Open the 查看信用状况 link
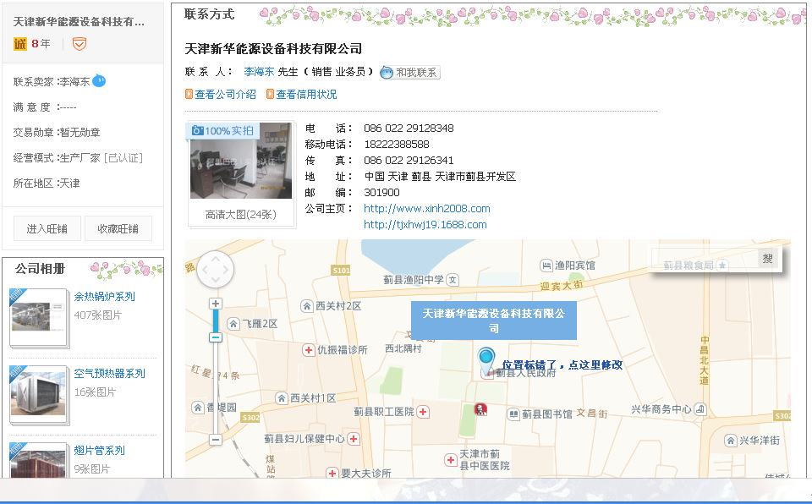The height and width of the screenshot is (504, 812). (x=306, y=94)
